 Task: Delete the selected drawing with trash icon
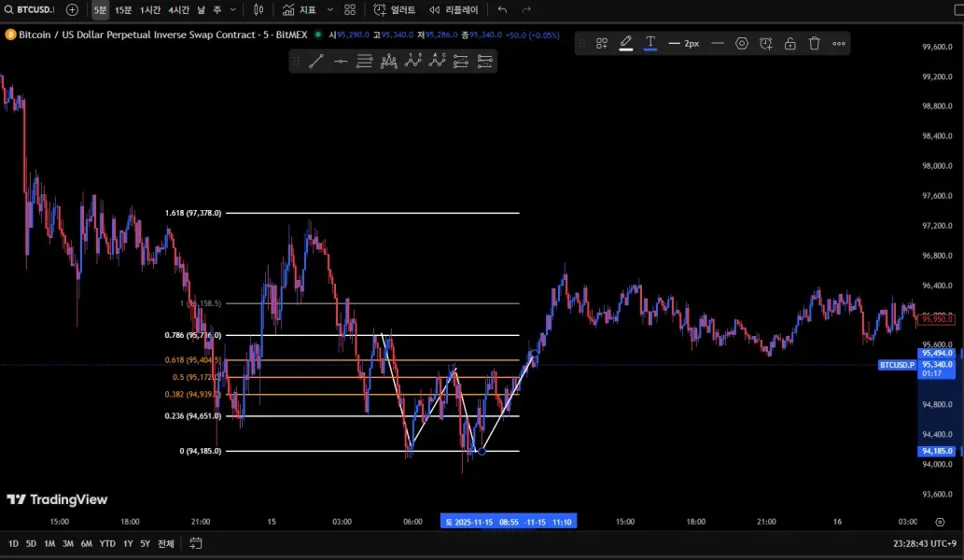(x=814, y=43)
